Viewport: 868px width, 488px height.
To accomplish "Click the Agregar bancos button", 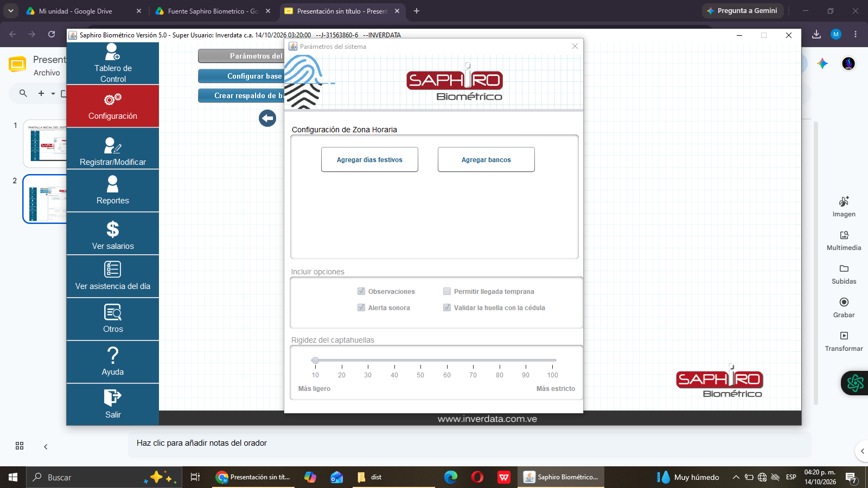I will [486, 159].
